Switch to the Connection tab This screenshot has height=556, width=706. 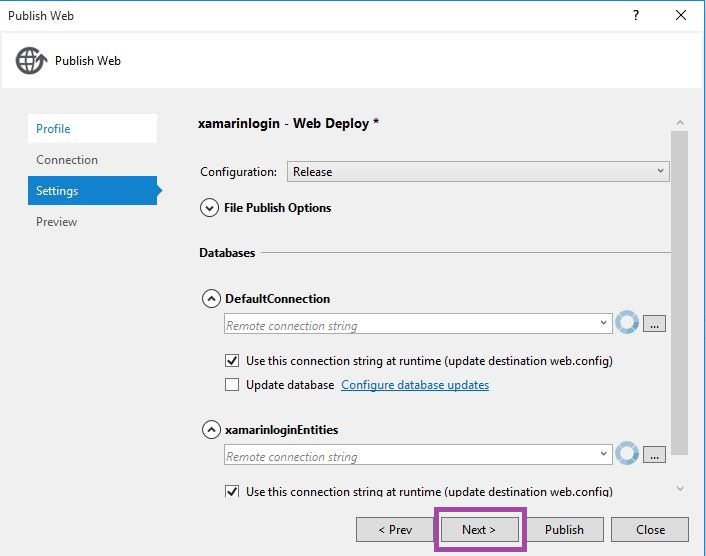(92, 160)
